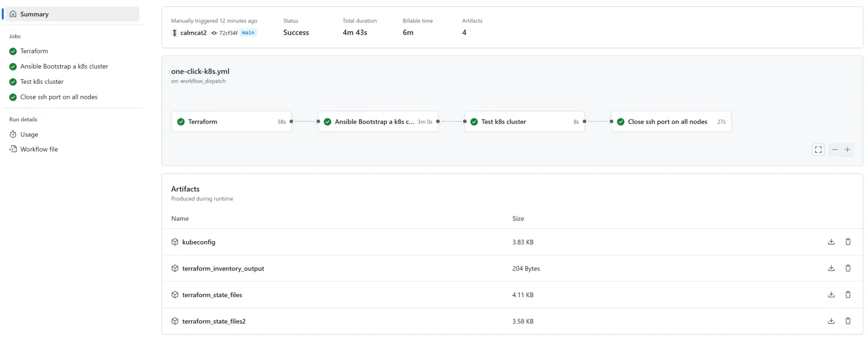This screenshot has height=337, width=868.
Task: Open commit 72cf34f link
Action: click(x=228, y=33)
